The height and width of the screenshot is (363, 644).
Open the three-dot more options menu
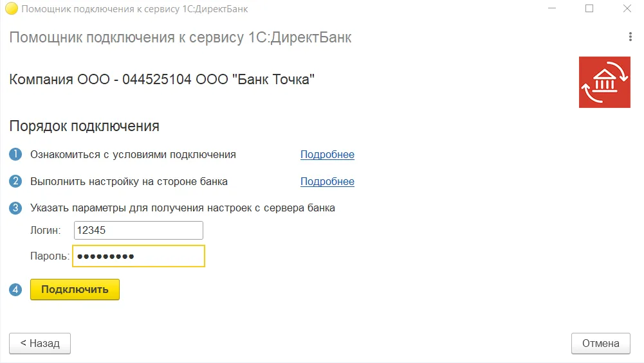630,37
